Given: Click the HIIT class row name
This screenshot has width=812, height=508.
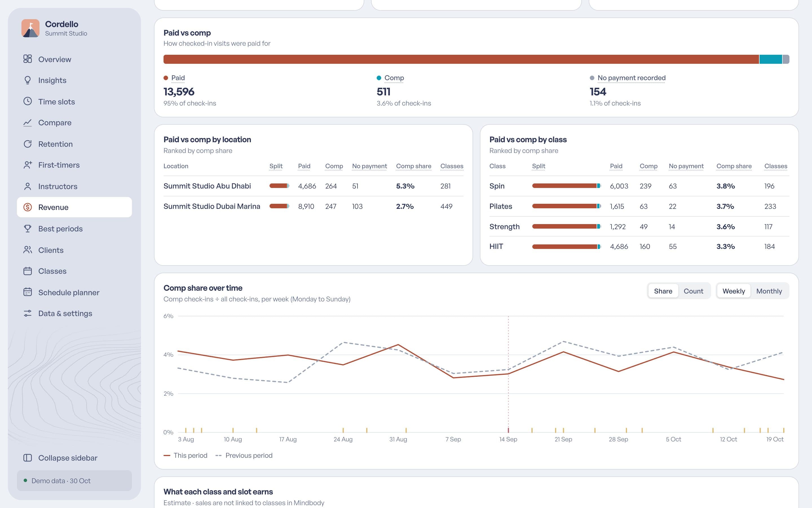Looking at the screenshot, I should pyautogui.click(x=496, y=246).
